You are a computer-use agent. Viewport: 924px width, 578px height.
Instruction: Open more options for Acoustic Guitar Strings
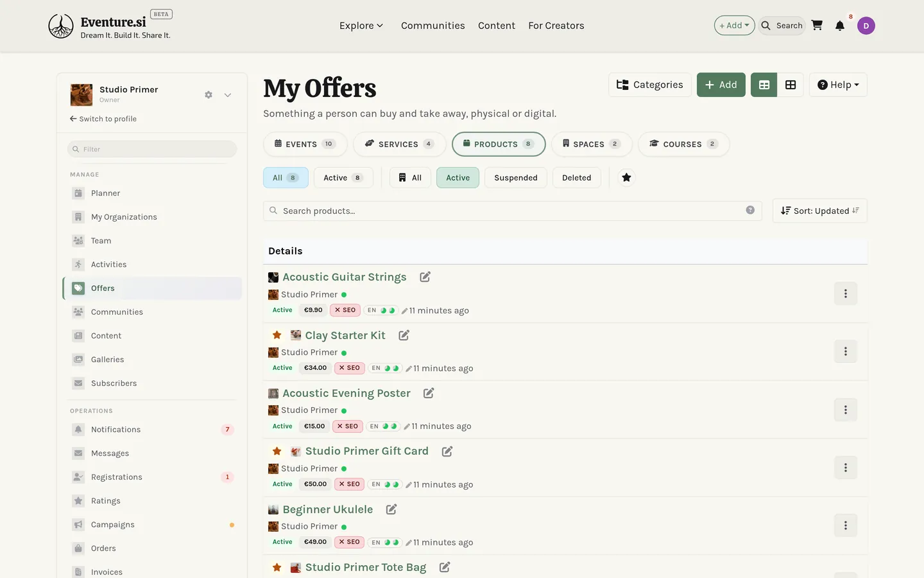pos(846,293)
